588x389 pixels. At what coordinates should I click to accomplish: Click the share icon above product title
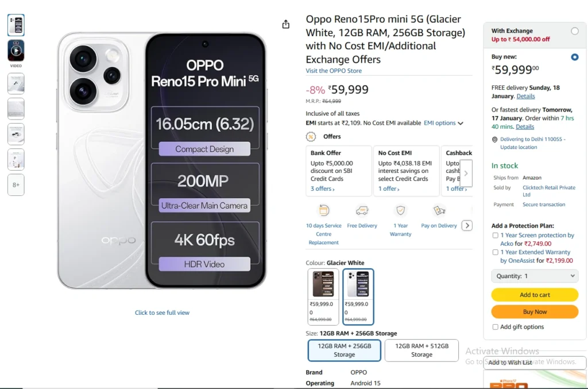coord(285,24)
